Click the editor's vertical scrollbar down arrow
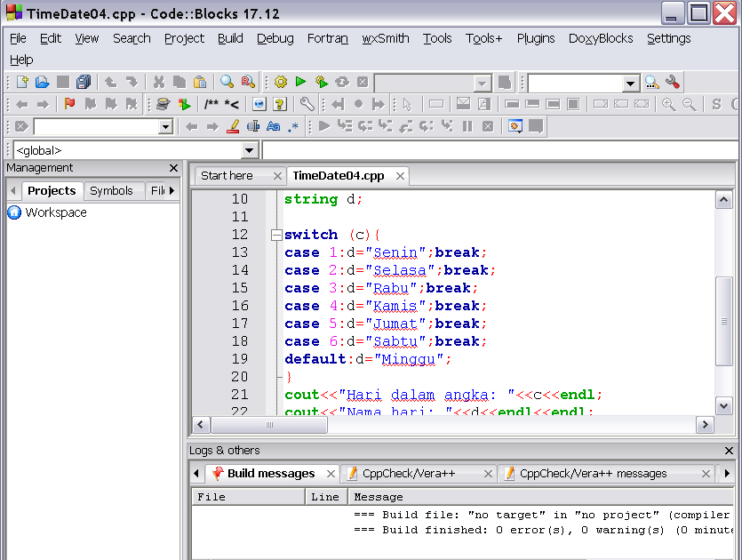This screenshot has width=742, height=560. click(x=723, y=405)
